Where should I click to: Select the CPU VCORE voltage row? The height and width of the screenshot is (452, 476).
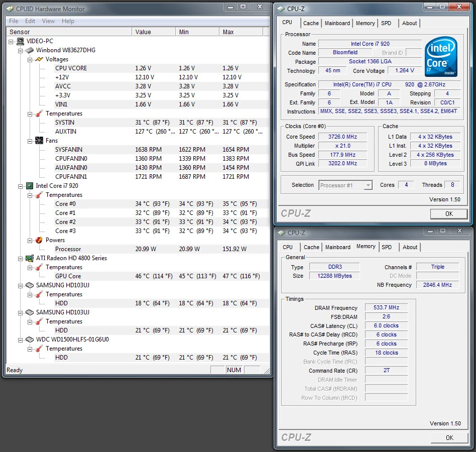tap(162, 68)
